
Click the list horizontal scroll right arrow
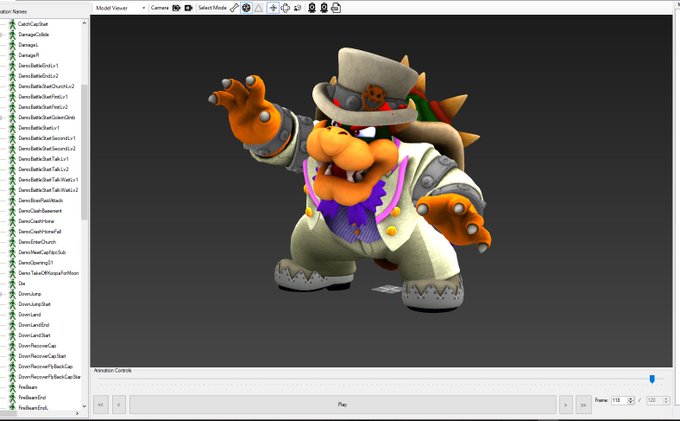click(77, 414)
